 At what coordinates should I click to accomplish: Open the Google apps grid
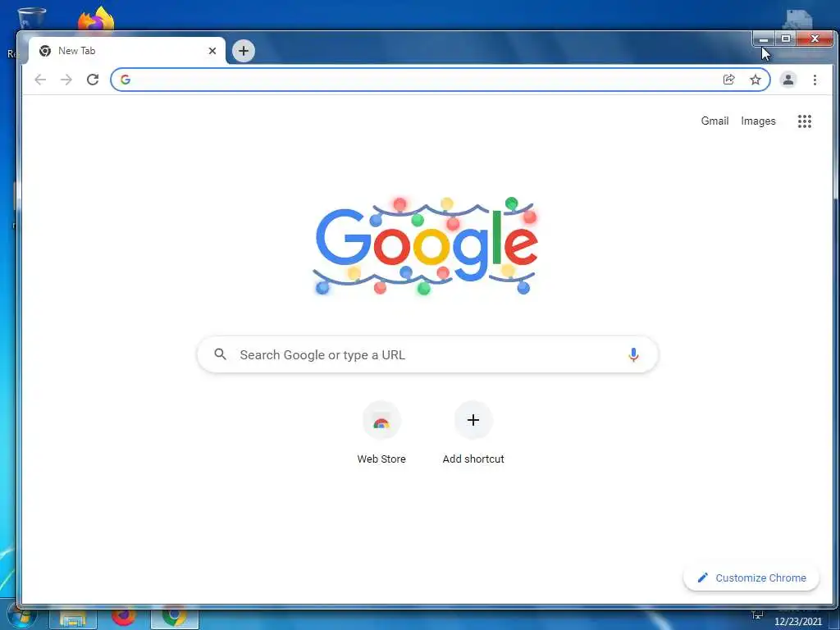(804, 121)
